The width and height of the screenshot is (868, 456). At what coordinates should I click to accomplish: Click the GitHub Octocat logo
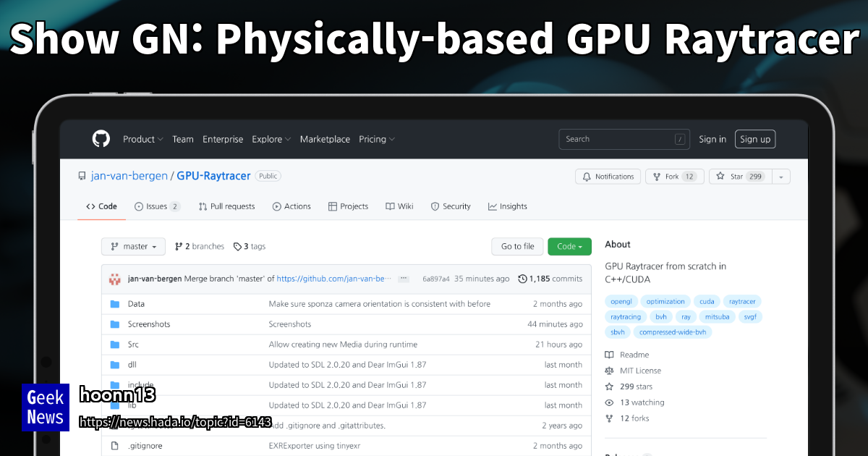point(101,139)
